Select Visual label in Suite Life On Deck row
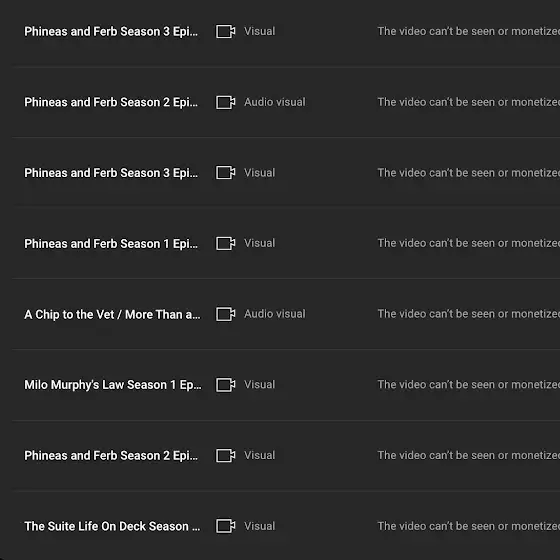The image size is (560, 560). pos(260,526)
